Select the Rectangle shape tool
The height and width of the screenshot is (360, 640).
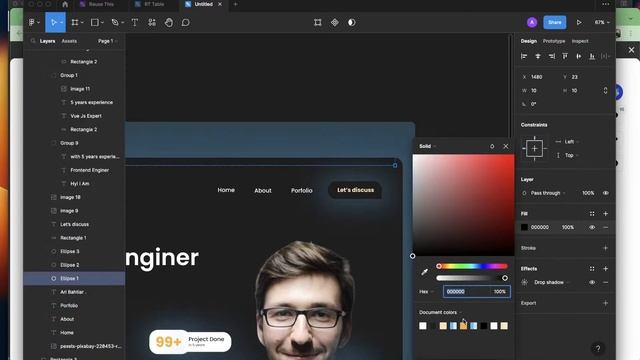[x=95, y=22]
